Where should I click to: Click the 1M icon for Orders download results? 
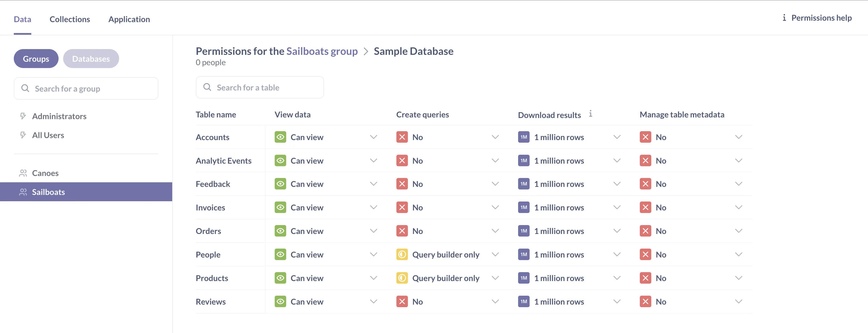[523, 231]
